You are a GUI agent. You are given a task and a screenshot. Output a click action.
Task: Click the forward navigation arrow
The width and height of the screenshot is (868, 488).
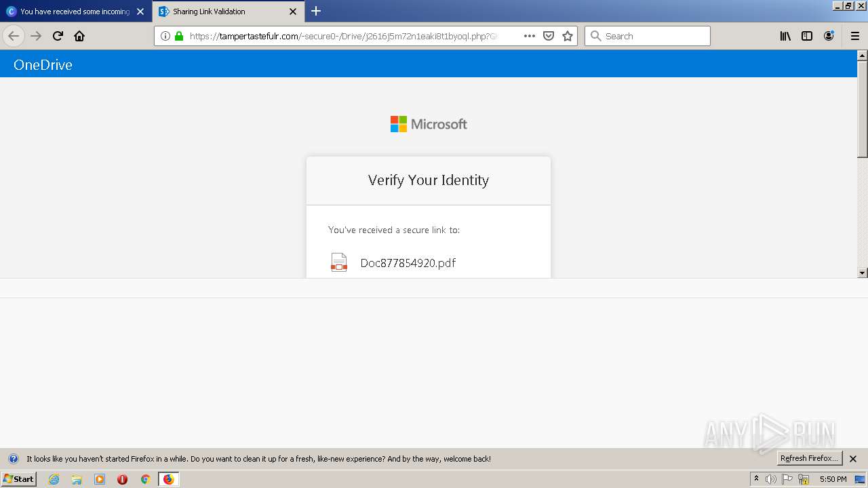coord(36,36)
